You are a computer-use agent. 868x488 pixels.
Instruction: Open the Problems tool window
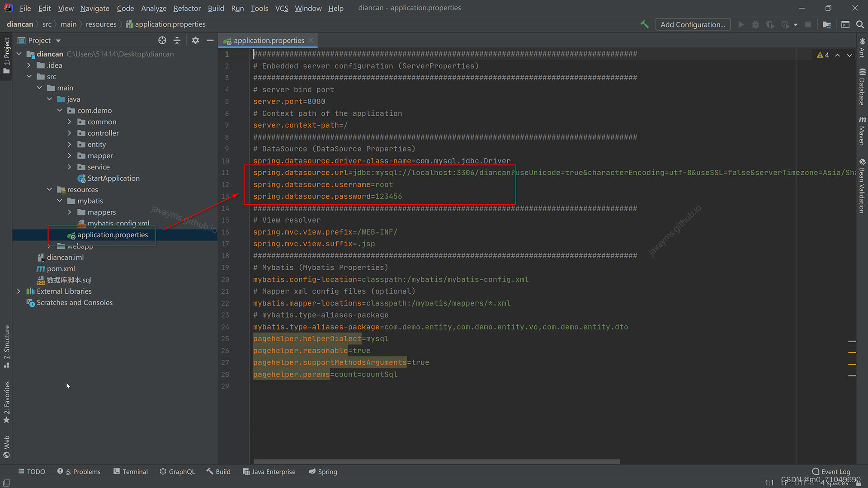(x=79, y=471)
